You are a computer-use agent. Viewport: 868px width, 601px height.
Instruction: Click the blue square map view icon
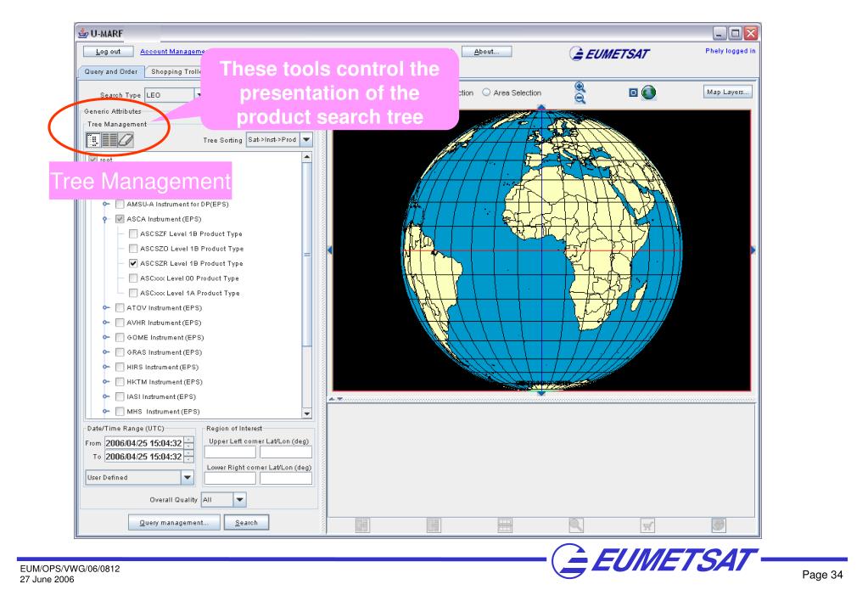[633, 93]
